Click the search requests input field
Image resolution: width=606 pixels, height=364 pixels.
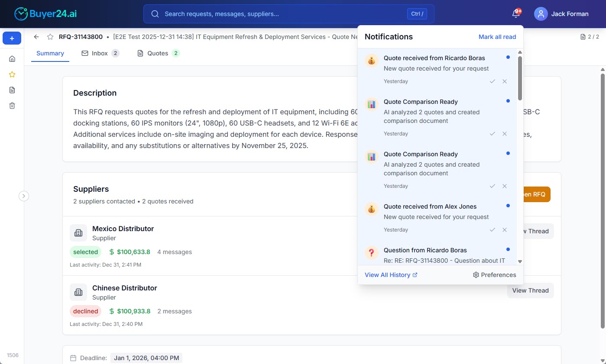(282, 14)
